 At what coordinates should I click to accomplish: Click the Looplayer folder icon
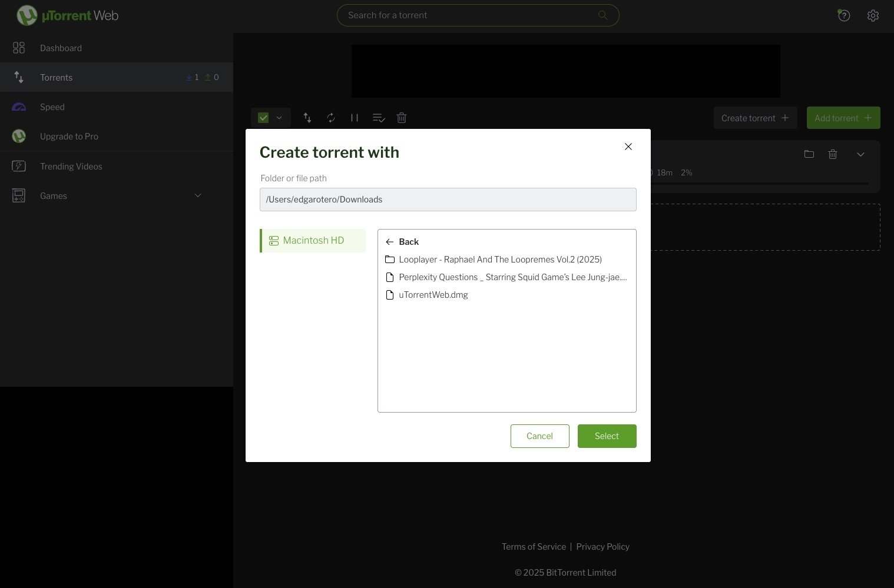tap(389, 260)
